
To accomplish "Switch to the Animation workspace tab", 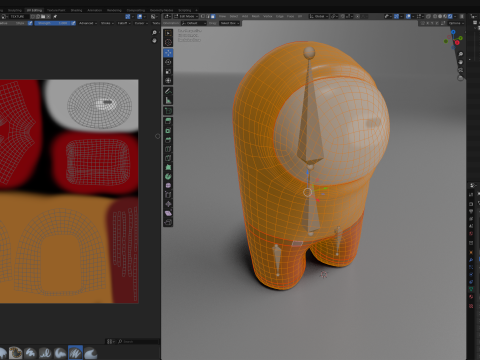I will (94, 10).
